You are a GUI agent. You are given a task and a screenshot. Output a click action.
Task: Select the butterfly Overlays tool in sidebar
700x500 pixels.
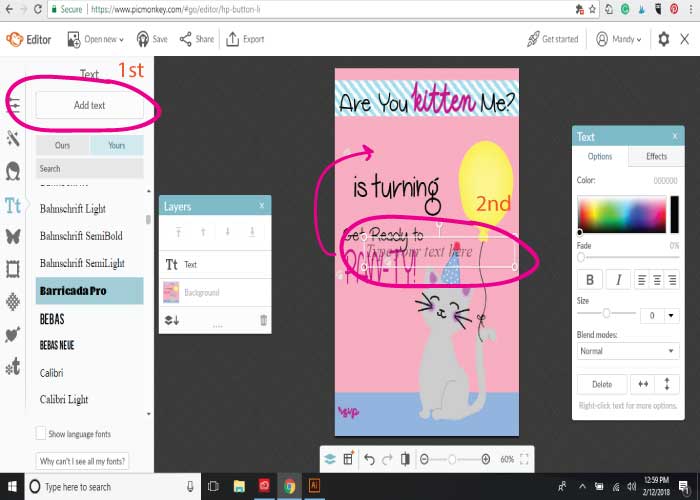[x=14, y=237]
